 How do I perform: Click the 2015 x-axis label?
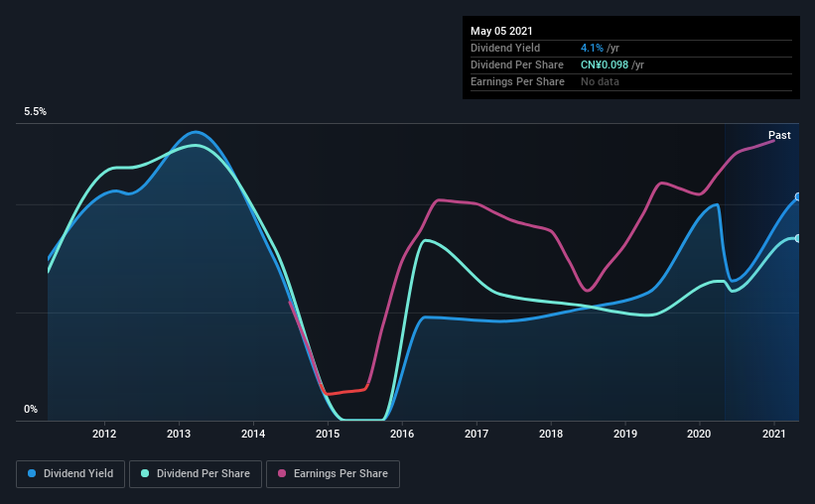[328, 434]
